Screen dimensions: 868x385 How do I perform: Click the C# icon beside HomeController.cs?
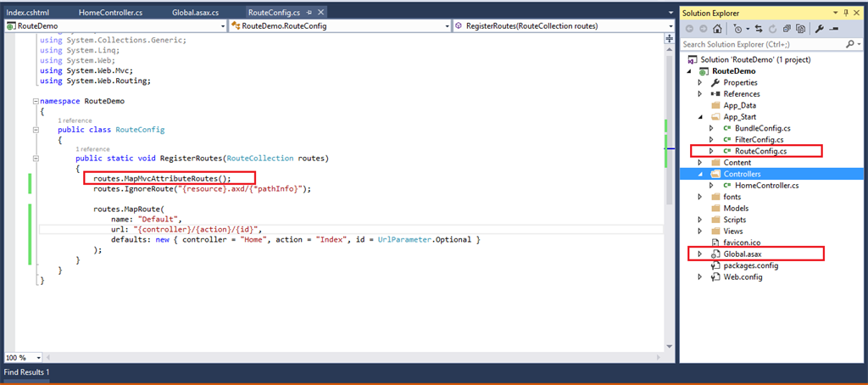726,186
